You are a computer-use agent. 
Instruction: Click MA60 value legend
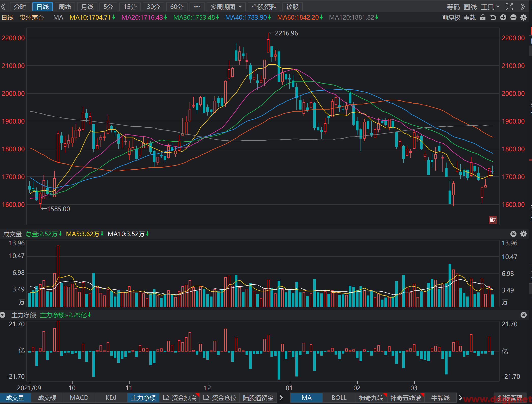[300, 18]
